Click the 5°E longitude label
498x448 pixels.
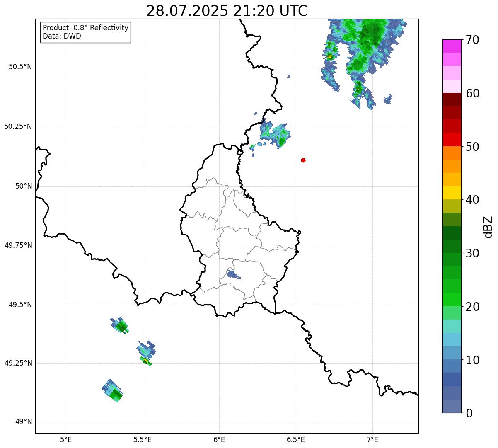(x=66, y=439)
